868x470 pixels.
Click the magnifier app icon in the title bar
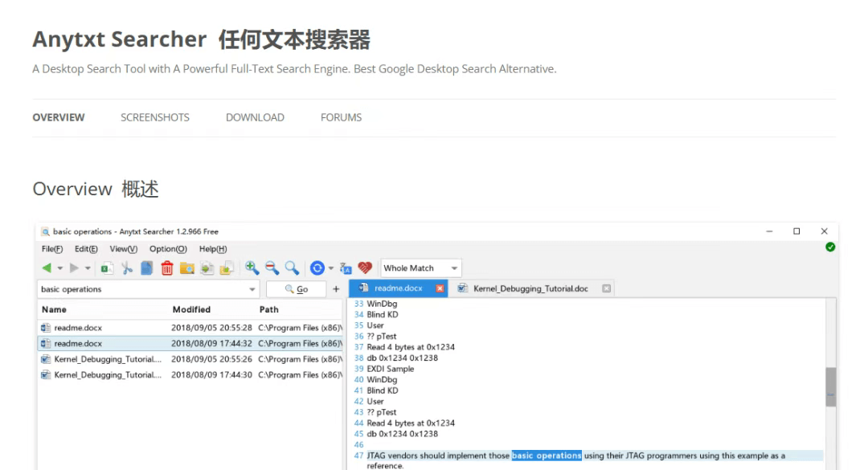[x=45, y=231]
